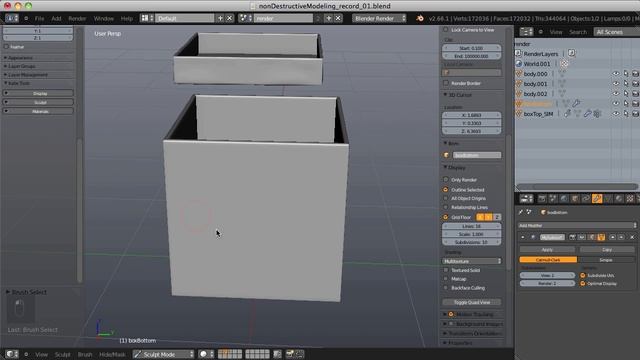The width and height of the screenshot is (640, 360).
Task: Toggle visibility eye of body.001
Action: [616, 84]
